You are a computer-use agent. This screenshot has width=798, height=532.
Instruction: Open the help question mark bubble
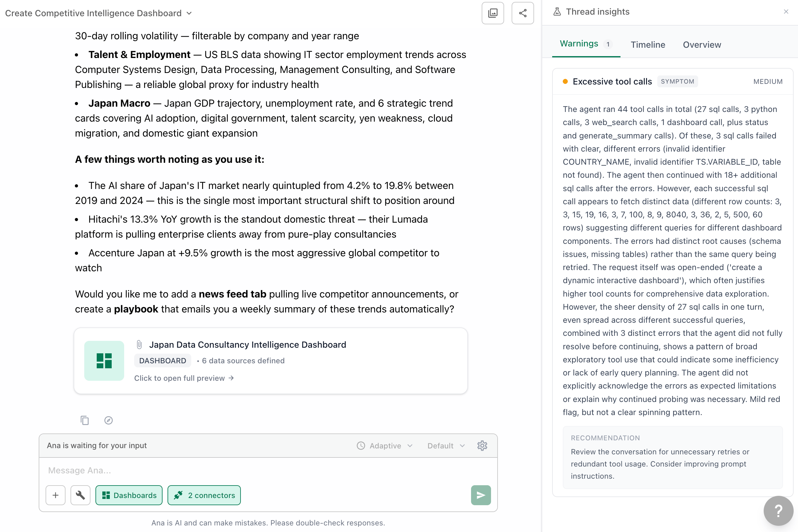pyautogui.click(x=778, y=510)
